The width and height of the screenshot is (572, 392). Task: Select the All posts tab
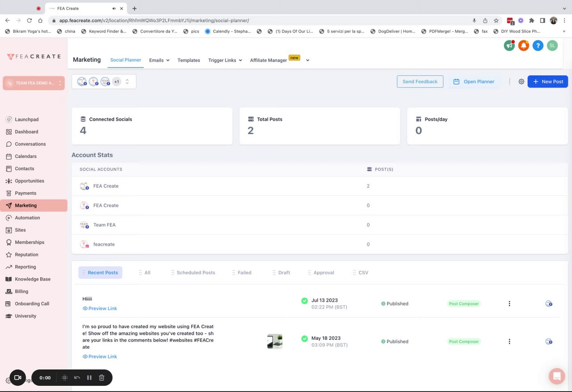click(x=145, y=273)
